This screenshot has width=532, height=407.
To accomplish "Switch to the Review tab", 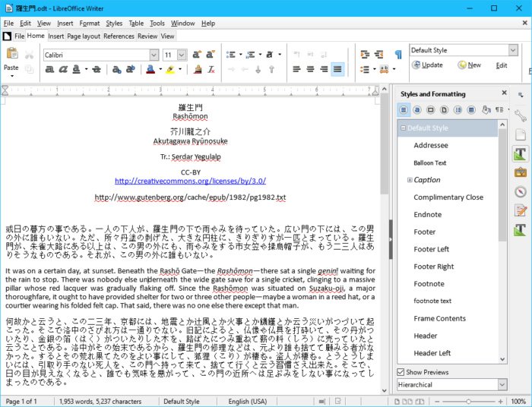I will coord(147,36).
